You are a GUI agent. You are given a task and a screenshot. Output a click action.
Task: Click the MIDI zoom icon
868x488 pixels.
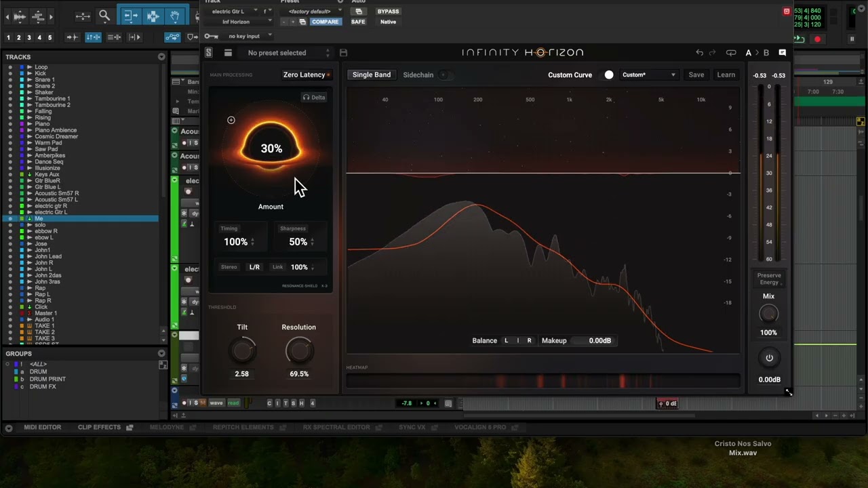pyautogui.click(x=38, y=16)
